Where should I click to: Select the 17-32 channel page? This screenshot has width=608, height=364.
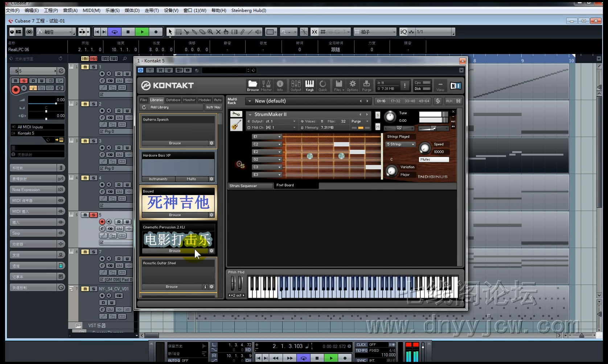[395, 101]
